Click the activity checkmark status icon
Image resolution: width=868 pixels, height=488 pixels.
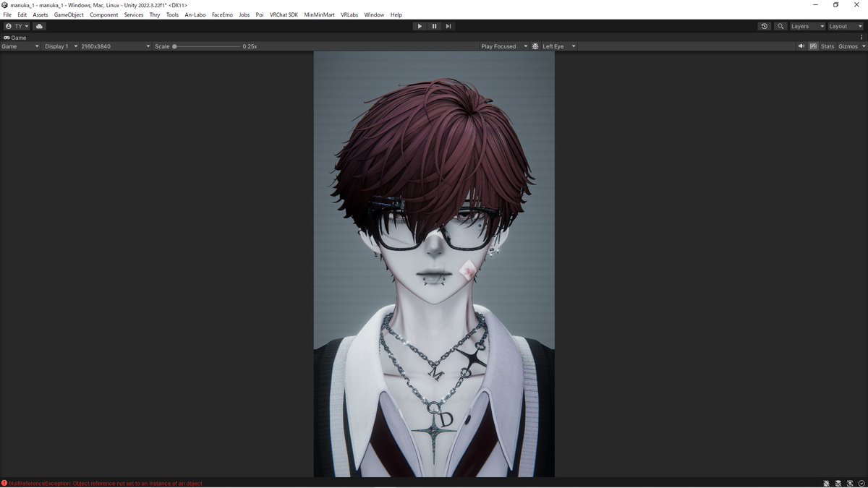pyautogui.click(x=861, y=483)
